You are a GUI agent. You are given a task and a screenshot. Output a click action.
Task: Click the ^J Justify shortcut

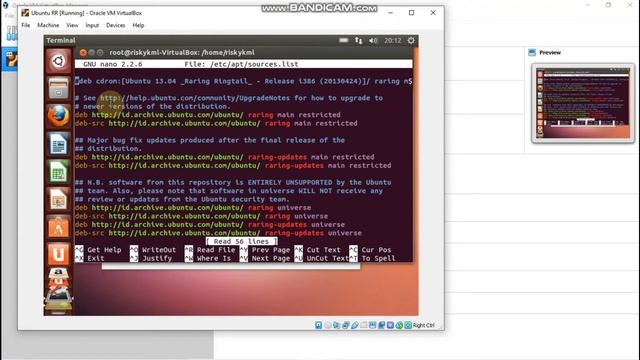click(151, 258)
